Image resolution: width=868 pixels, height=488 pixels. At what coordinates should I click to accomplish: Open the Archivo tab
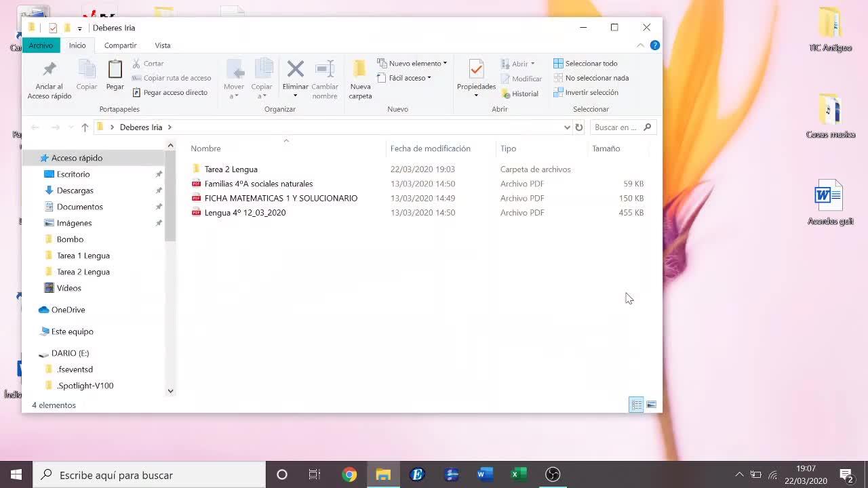pos(41,45)
